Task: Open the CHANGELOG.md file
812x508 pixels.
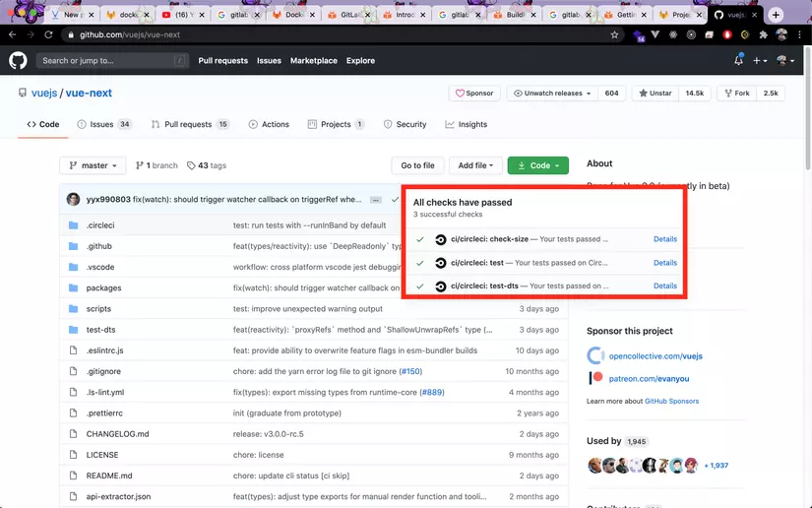Action: pyautogui.click(x=117, y=434)
